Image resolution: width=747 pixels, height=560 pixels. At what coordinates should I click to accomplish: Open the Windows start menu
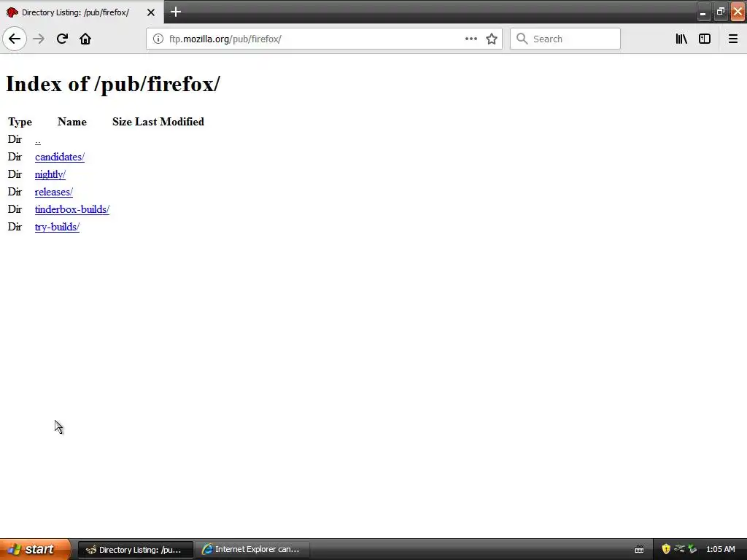coord(35,549)
